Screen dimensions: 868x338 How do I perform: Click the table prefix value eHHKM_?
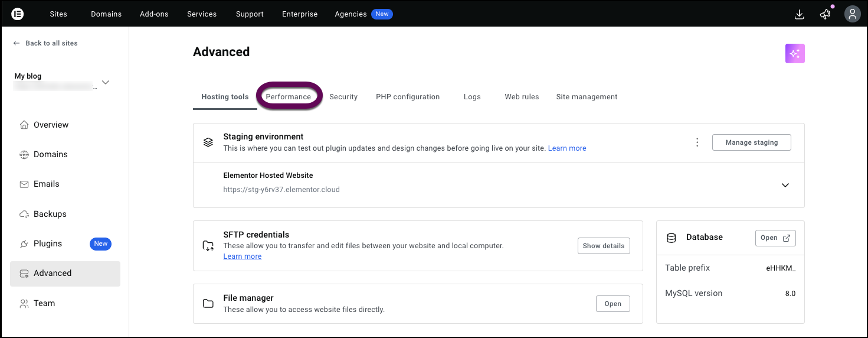coord(781,268)
